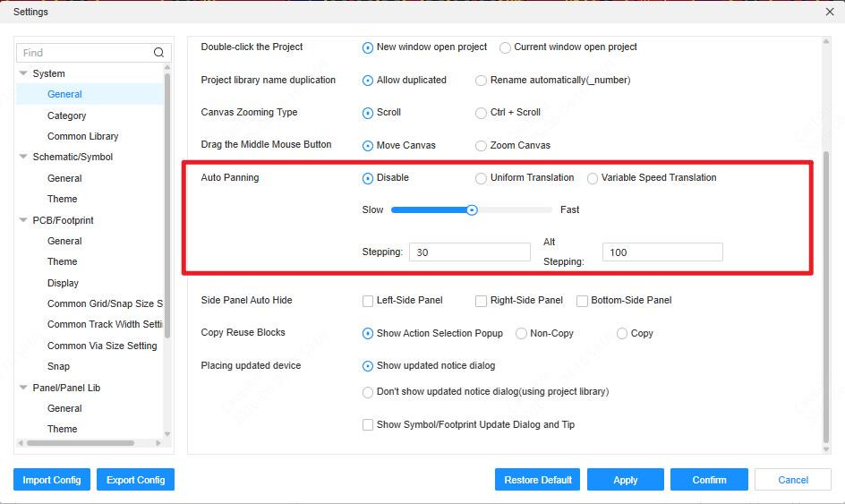The image size is (845, 504).
Task: Collapse the Panel/Panel Lib tree section
Action: 23,387
